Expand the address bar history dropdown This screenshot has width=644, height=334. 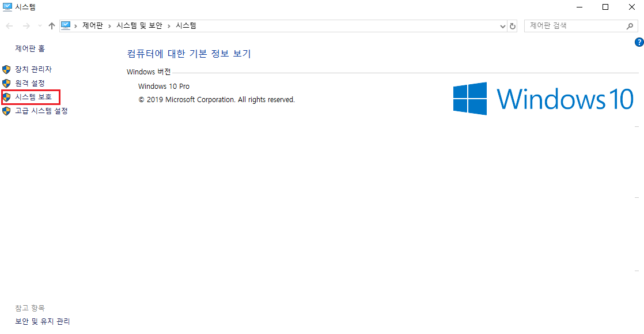(x=503, y=26)
